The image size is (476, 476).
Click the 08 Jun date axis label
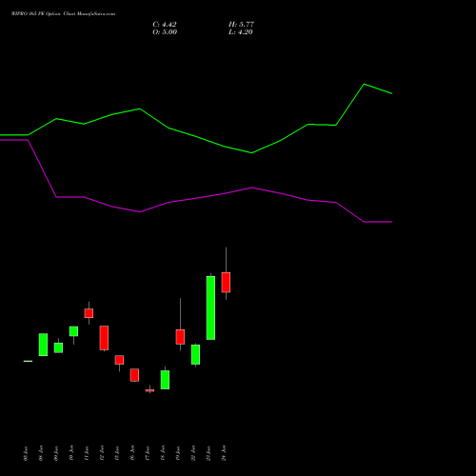(41, 453)
